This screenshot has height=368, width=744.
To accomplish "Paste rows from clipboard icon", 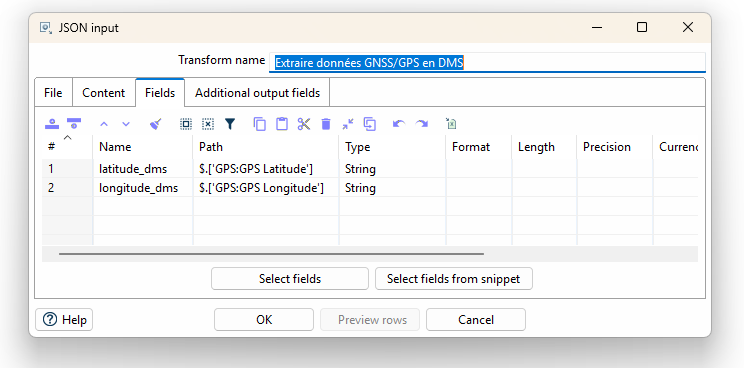I will [282, 124].
